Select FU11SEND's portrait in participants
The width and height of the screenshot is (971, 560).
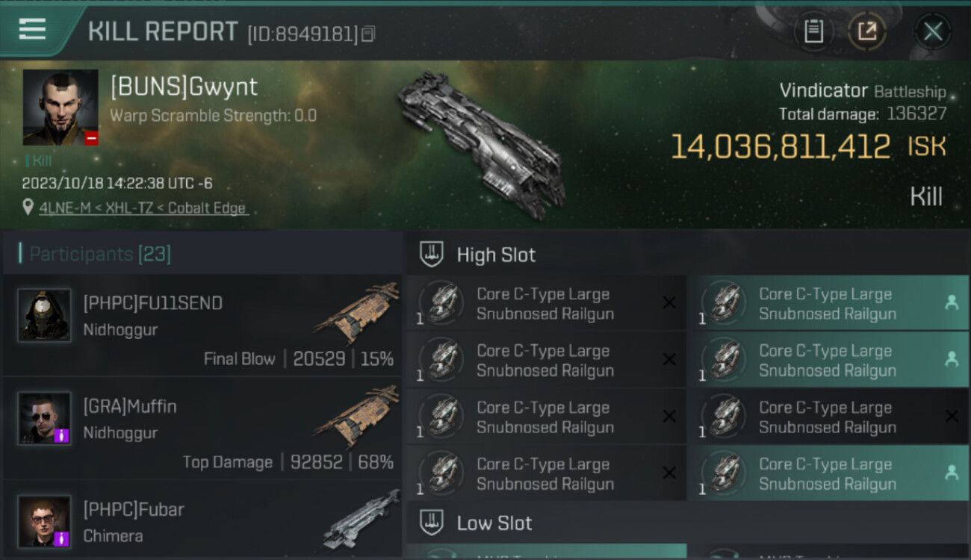coord(44,315)
